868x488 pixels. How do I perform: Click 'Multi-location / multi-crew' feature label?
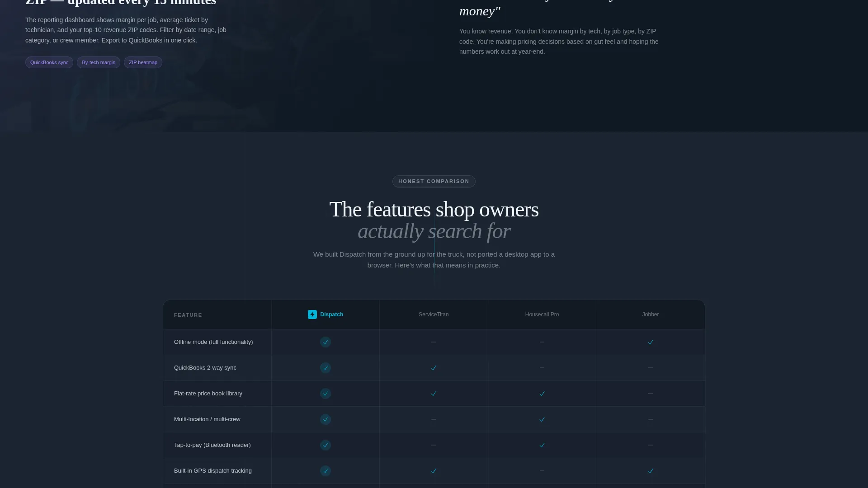207,419
